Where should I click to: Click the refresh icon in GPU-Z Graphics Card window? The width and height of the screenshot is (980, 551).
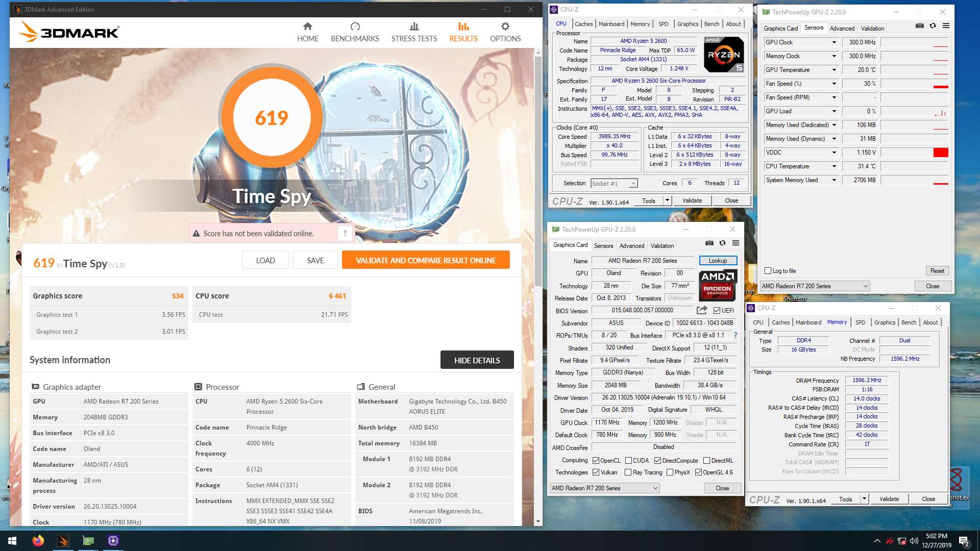click(x=722, y=243)
